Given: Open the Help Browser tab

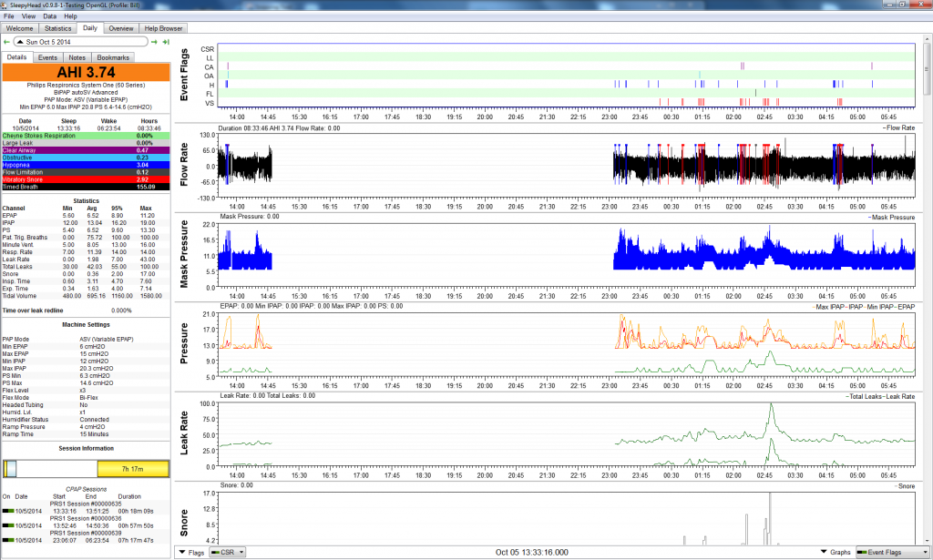Looking at the screenshot, I should pyautogui.click(x=165, y=28).
